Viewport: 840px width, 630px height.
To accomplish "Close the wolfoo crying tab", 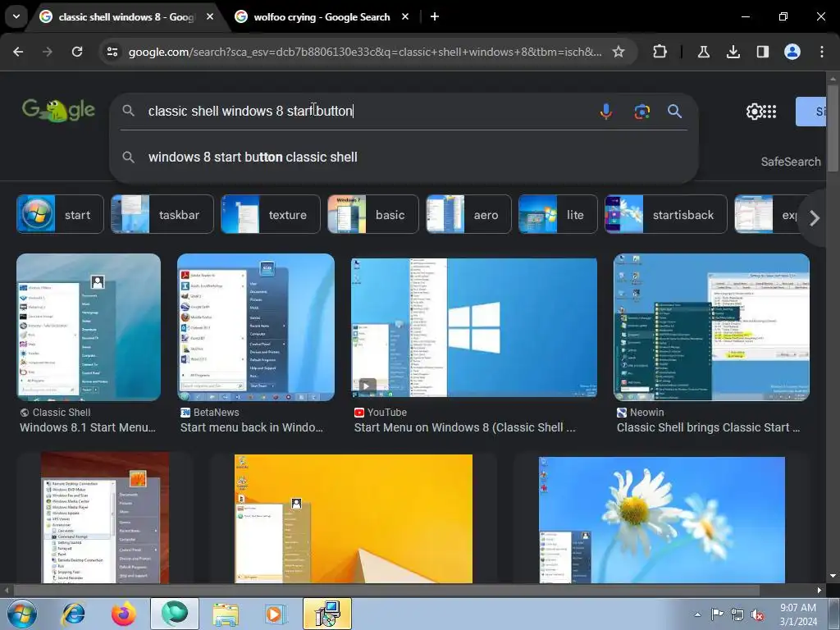I will tap(405, 16).
